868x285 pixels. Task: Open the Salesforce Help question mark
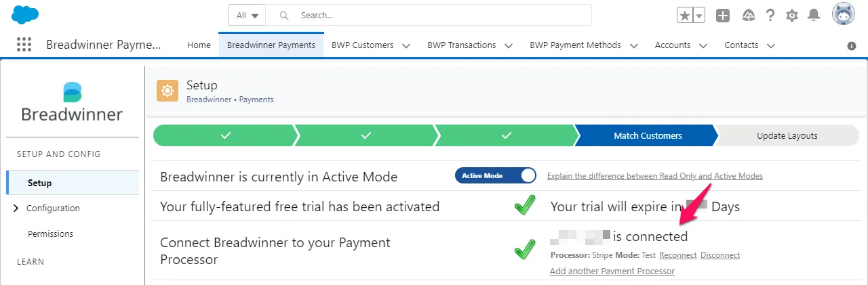(x=770, y=16)
